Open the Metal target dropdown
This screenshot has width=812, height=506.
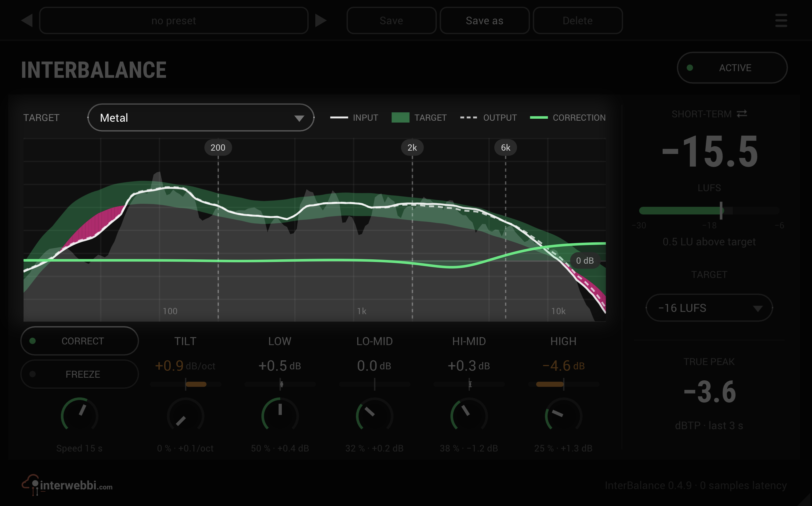click(x=201, y=117)
